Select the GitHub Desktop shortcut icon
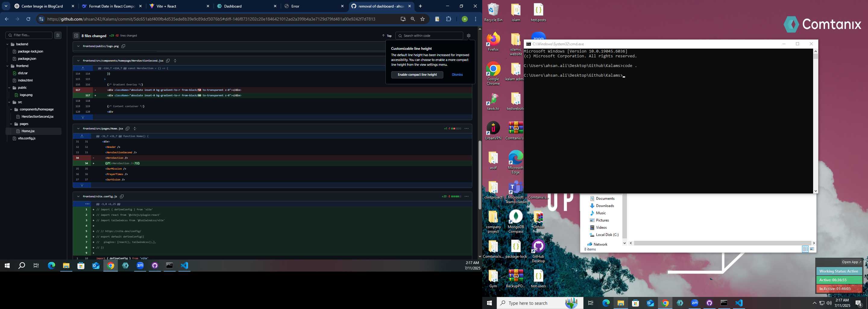868x309 pixels. 538,251
